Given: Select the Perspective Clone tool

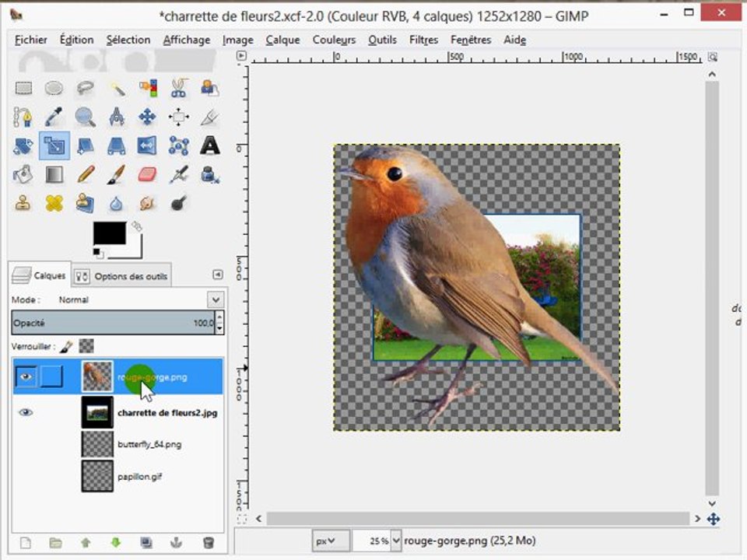Looking at the screenshot, I should tap(86, 203).
